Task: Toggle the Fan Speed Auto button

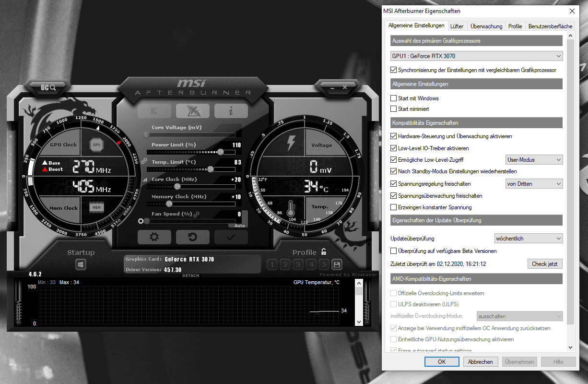Action: point(240,226)
